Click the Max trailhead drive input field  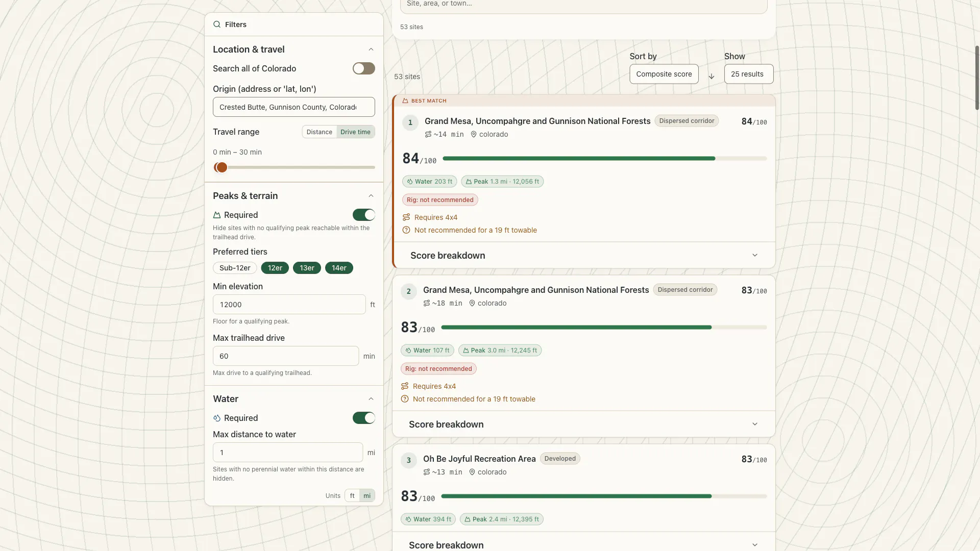pyautogui.click(x=286, y=356)
